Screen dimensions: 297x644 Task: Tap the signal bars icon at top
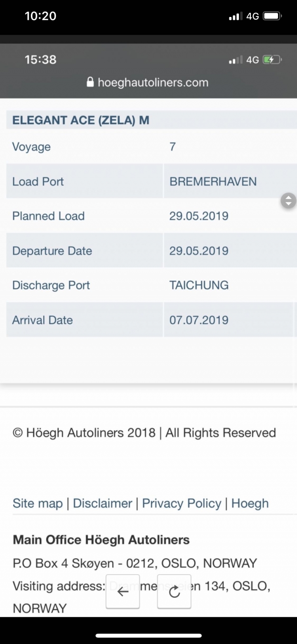(x=235, y=17)
